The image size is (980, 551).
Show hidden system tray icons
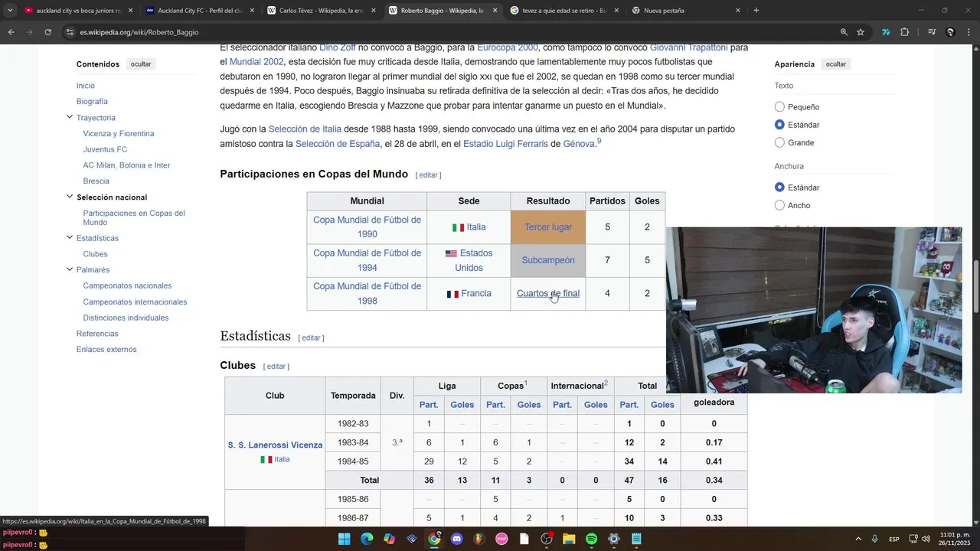[857, 539]
